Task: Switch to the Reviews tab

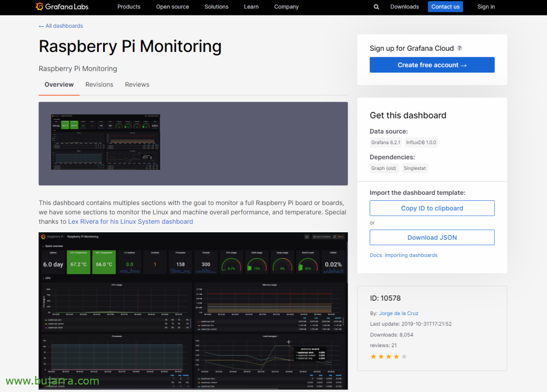Action: point(137,84)
